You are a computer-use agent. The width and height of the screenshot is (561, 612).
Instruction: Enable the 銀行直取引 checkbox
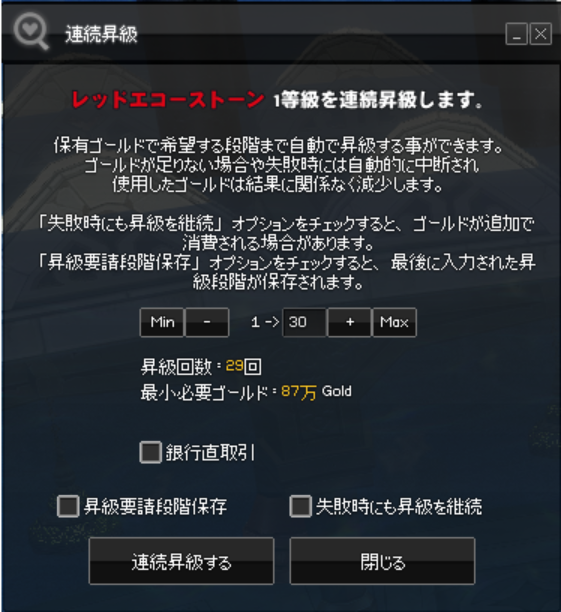[x=151, y=452]
